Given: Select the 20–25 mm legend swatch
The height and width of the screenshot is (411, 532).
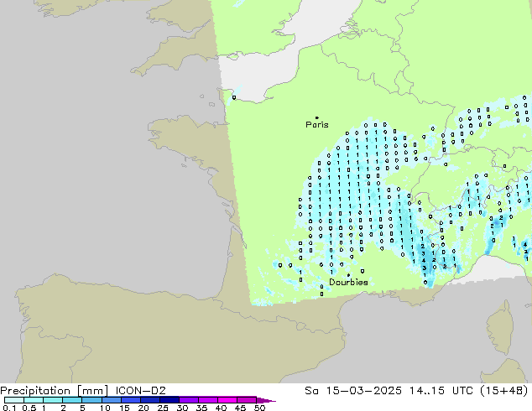Looking at the screenshot, I should [150, 400].
